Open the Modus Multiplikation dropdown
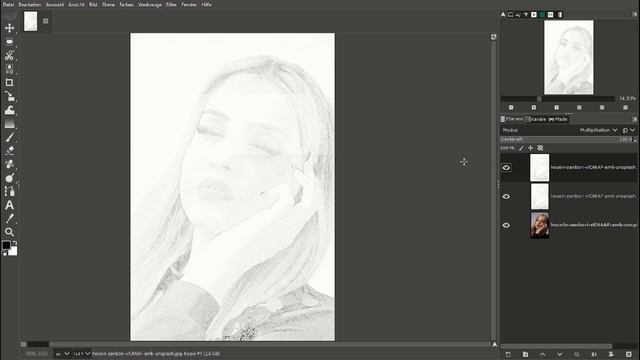The height and width of the screenshot is (360, 640). point(598,130)
